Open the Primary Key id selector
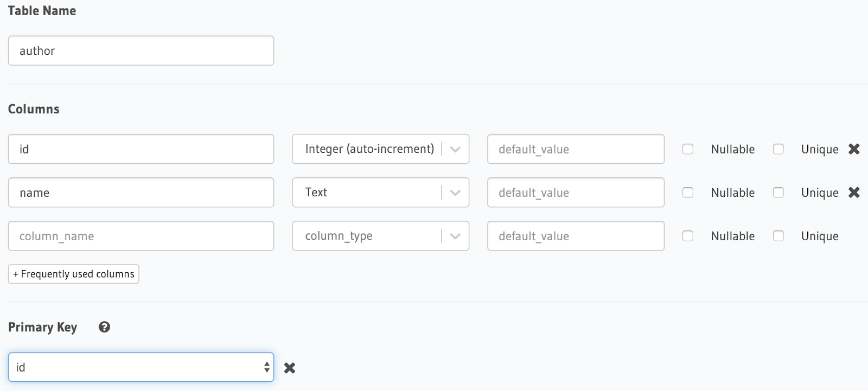868x391 pixels. coord(141,367)
